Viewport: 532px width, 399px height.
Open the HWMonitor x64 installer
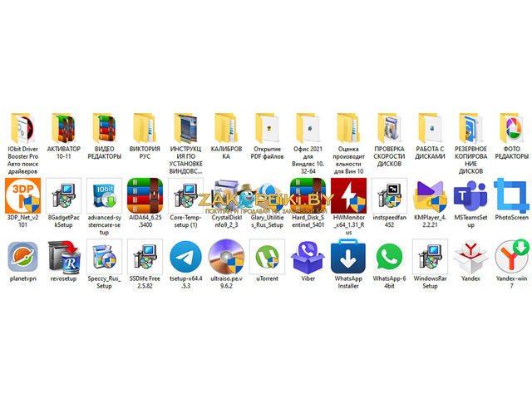click(348, 195)
